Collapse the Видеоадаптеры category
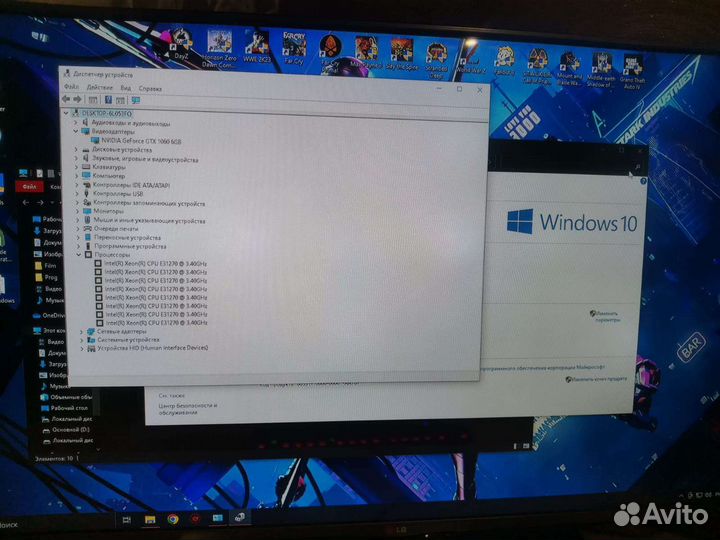Viewport: 720px width, 540px height. (x=76, y=131)
